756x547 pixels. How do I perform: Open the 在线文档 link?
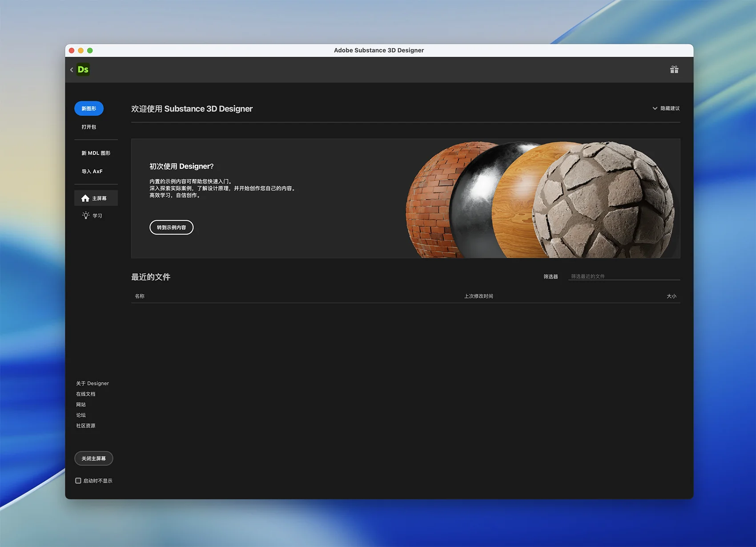click(x=86, y=394)
